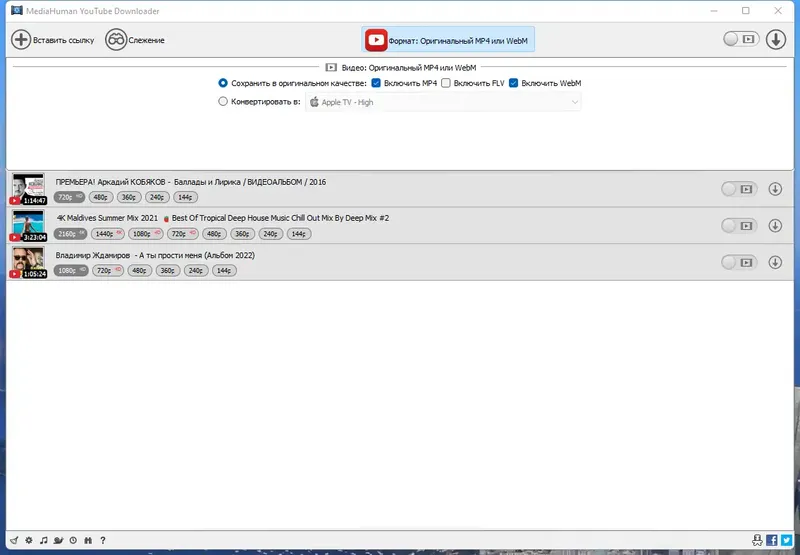The height and width of the screenshot is (555, 800).
Task: Choose 240p quality for Владимир Ждамиров video
Action: 196,270
